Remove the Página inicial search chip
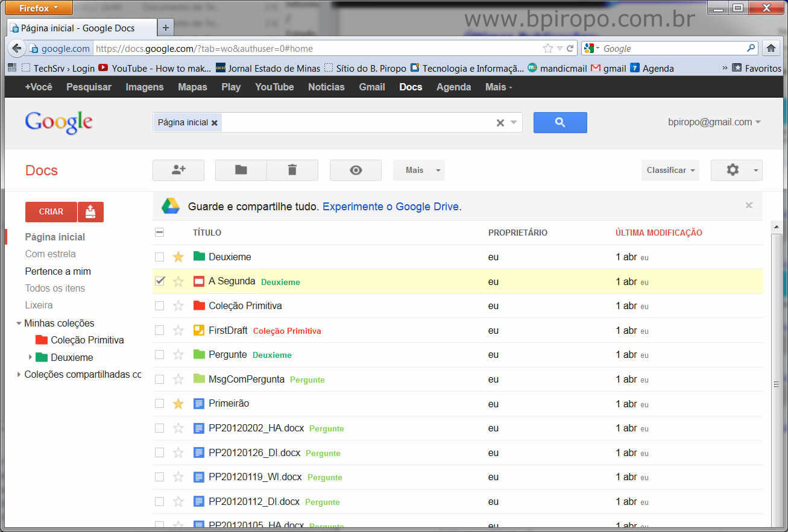This screenshot has width=788, height=532. [x=214, y=123]
